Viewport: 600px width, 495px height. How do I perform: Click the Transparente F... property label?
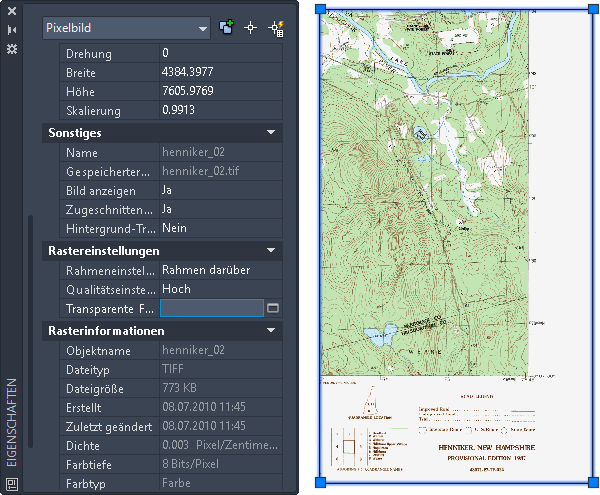click(x=110, y=309)
